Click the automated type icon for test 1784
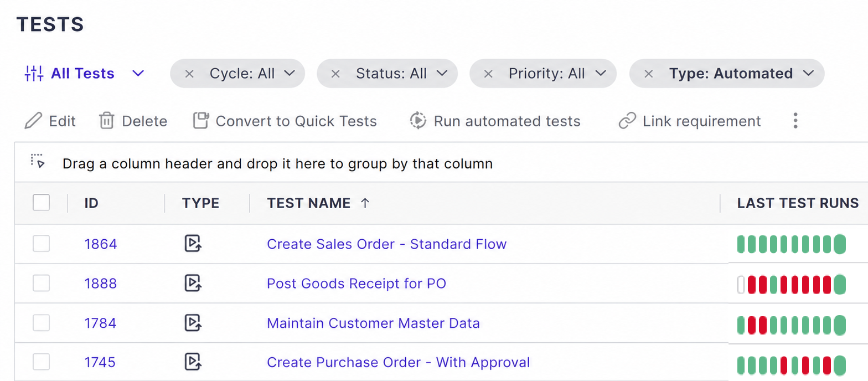 [193, 323]
